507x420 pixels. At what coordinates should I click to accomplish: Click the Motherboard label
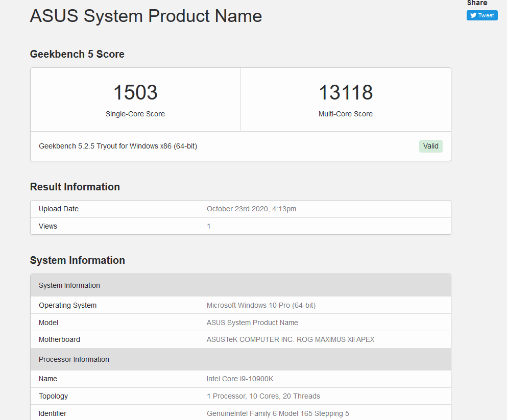[60, 339]
